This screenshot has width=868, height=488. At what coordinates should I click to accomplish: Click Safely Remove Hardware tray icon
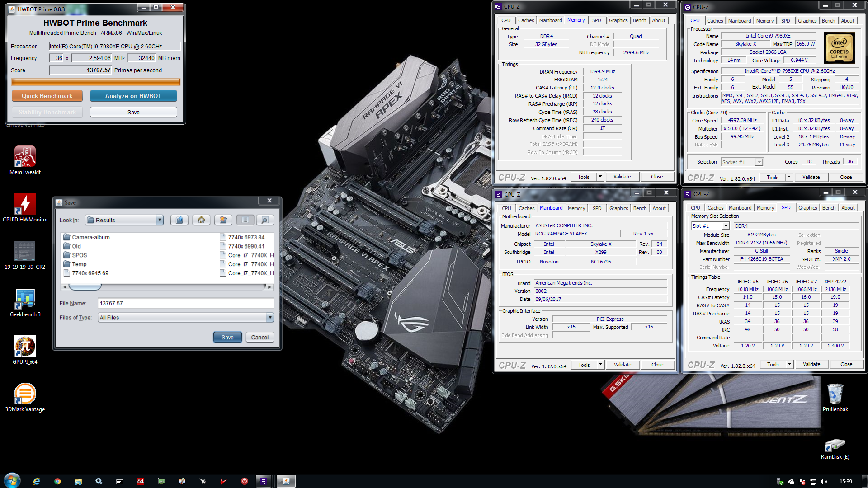(x=780, y=482)
